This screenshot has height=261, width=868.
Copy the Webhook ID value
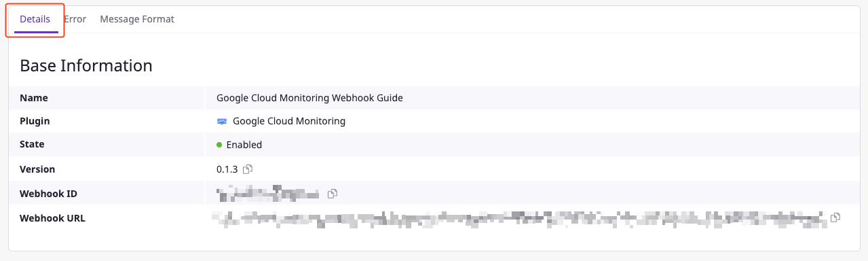pos(333,194)
